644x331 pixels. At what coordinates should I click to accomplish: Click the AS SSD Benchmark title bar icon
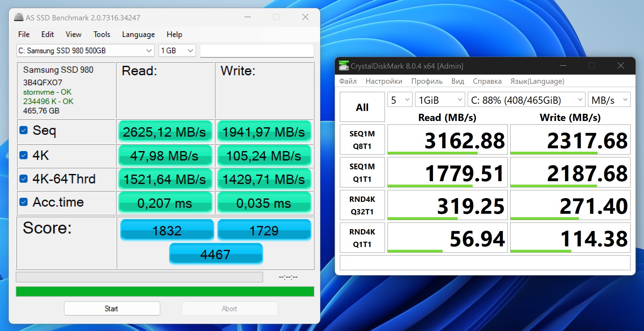(x=19, y=17)
